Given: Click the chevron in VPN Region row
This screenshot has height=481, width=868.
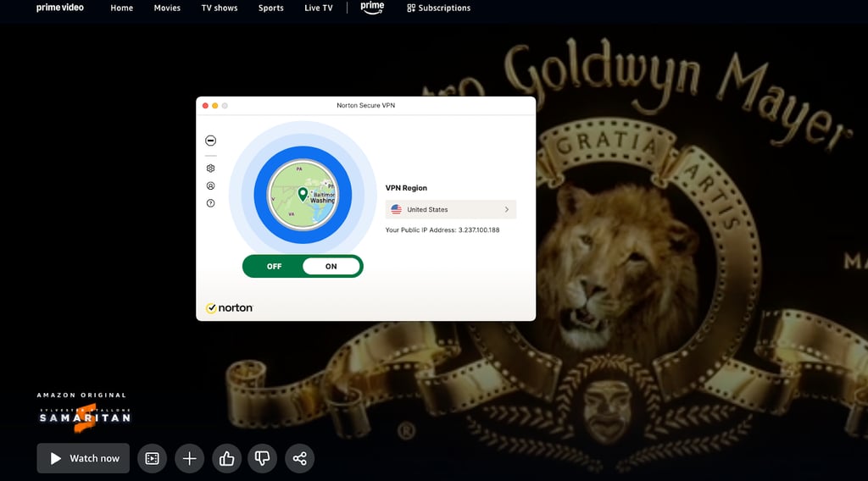Looking at the screenshot, I should pyautogui.click(x=507, y=209).
